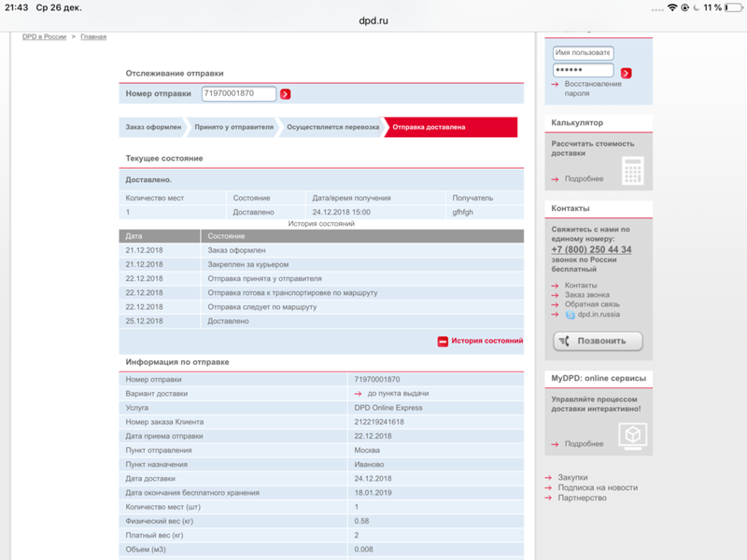Click the destination value Иваново
747x560 pixels.
coord(369,464)
